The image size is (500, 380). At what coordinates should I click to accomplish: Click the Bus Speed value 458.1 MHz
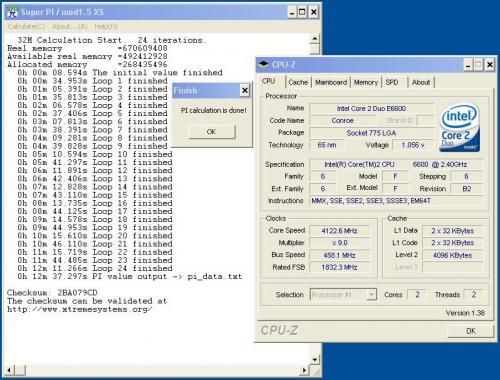pyautogui.click(x=340, y=255)
